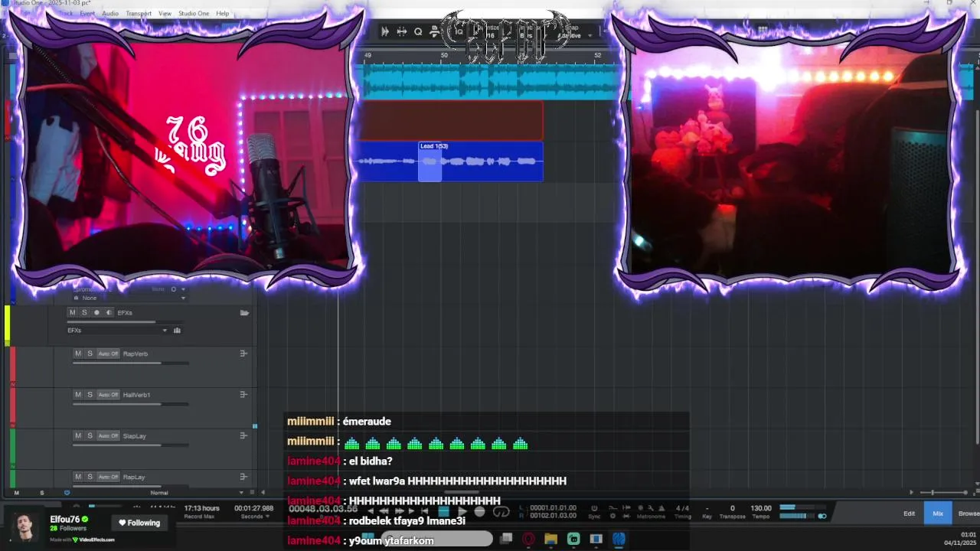Arm record on the EFXs track

(x=96, y=312)
